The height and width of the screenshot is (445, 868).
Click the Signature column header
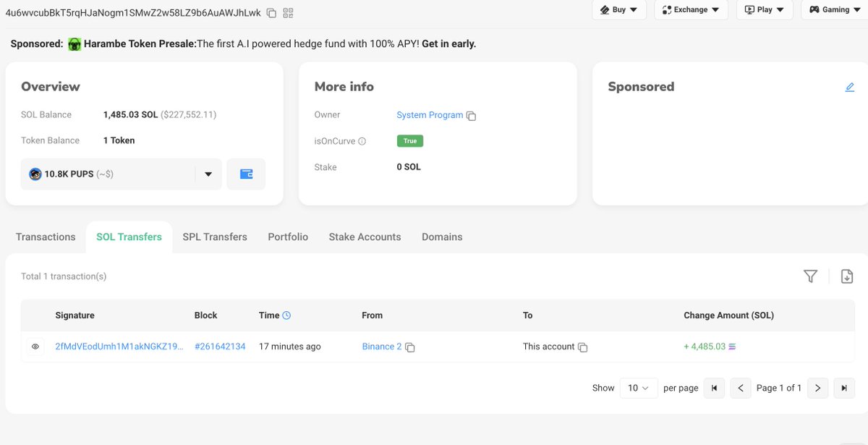pos(75,315)
